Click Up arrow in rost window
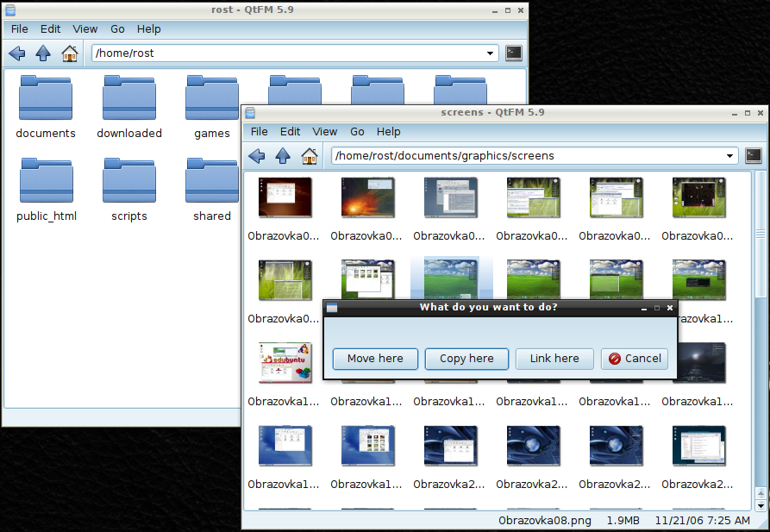Screen dimensions: 770x532 coord(43,53)
